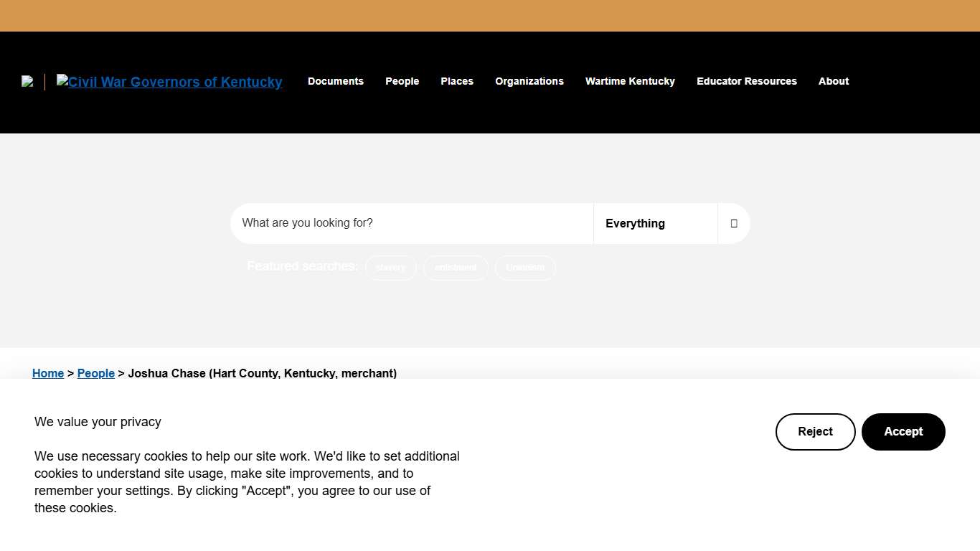Reject additional cookies
This screenshot has width=980, height=551.
pos(815,432)
